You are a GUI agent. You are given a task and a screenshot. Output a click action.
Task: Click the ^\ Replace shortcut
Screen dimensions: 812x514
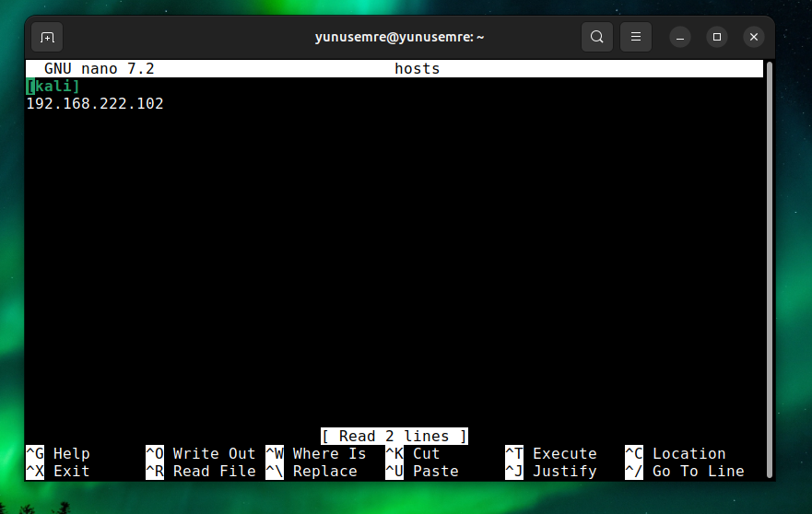point(311,471)
